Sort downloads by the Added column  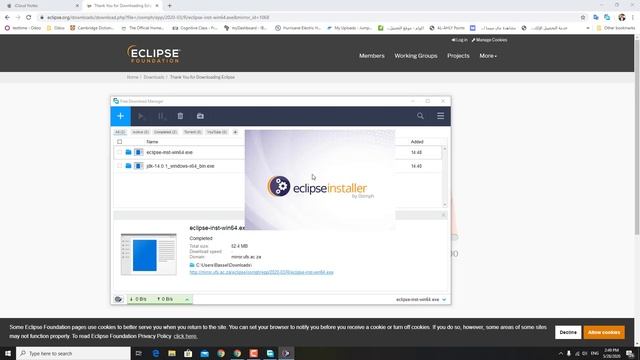point(417,142)
